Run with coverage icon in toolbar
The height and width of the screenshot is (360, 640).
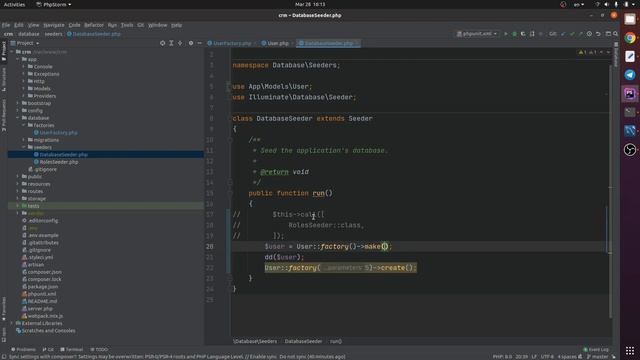[x=523, y=34]
